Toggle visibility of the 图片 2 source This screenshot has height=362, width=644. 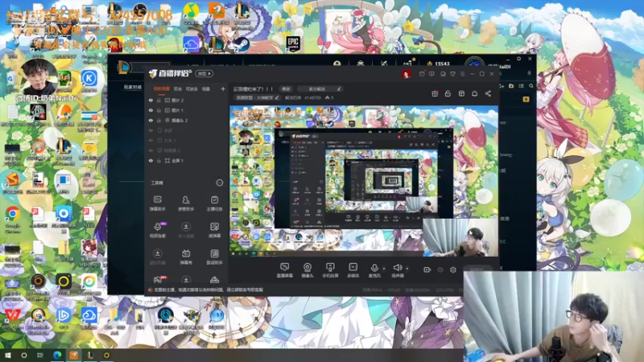151,100
